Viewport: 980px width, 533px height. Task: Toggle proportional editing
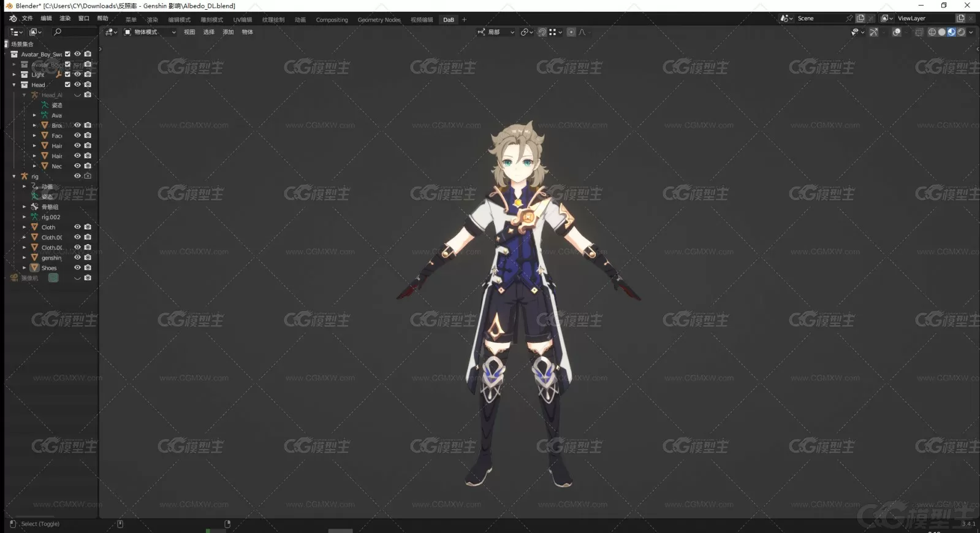tap(571, 32)
